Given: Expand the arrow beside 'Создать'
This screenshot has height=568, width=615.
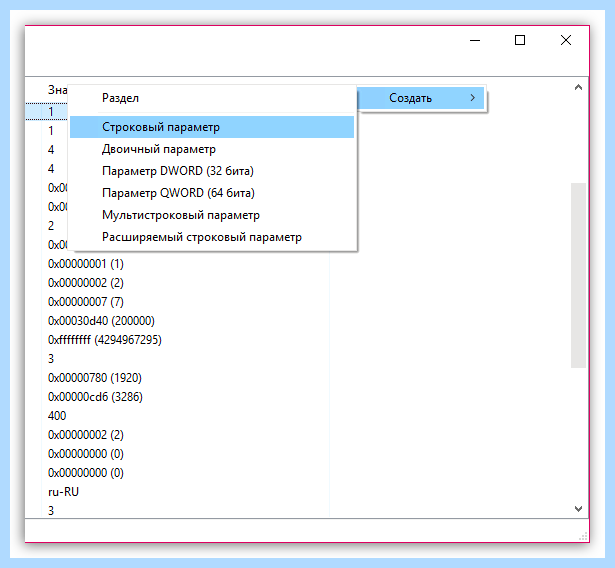Looking at the screenshot, I should pos(473,98).
